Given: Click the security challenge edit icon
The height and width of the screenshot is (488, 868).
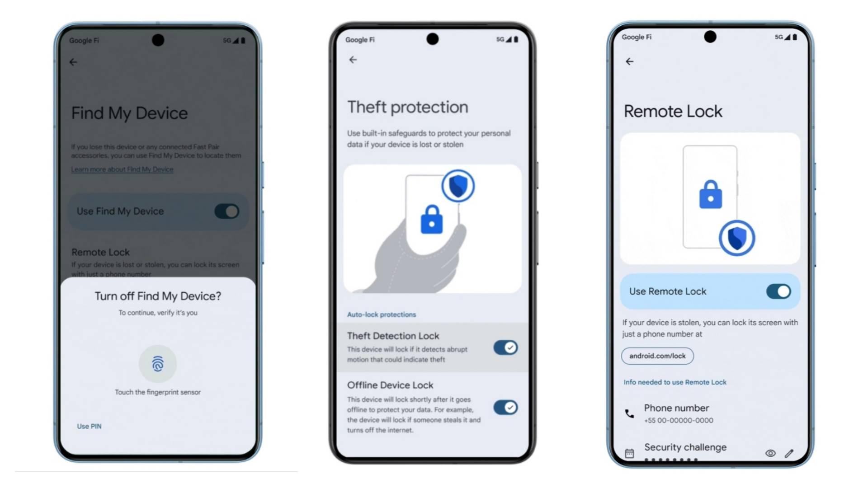Looking at the screenshot, I should click(789, 454).
